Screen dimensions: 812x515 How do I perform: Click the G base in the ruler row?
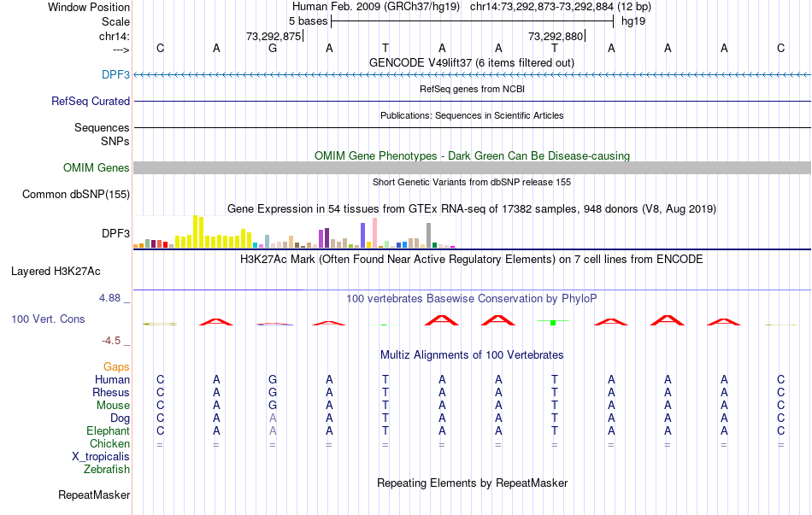(x=273, y=48)
